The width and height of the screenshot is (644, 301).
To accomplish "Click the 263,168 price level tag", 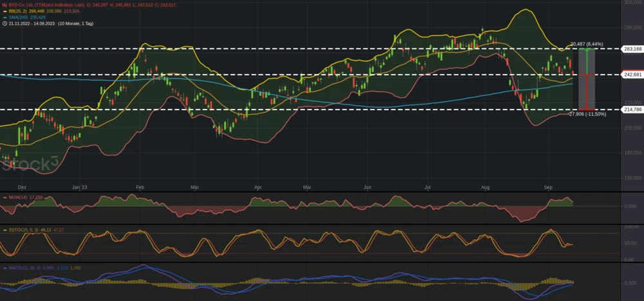I will tap(632, 49).
